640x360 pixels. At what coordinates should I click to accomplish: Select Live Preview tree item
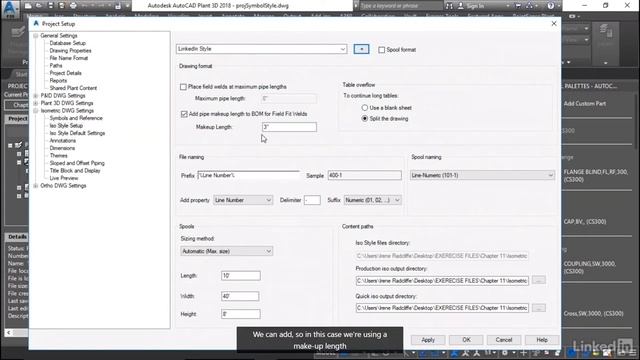64,178
